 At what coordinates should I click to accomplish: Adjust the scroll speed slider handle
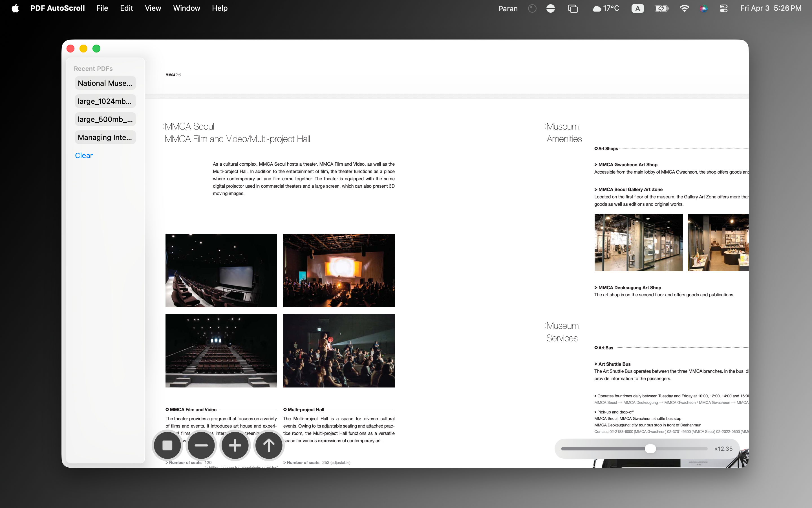point(650,449)
